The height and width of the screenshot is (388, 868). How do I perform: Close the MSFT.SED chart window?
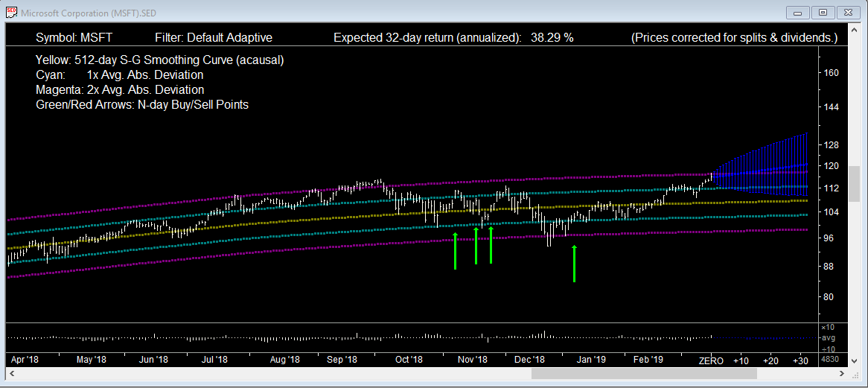pos(849,12)
